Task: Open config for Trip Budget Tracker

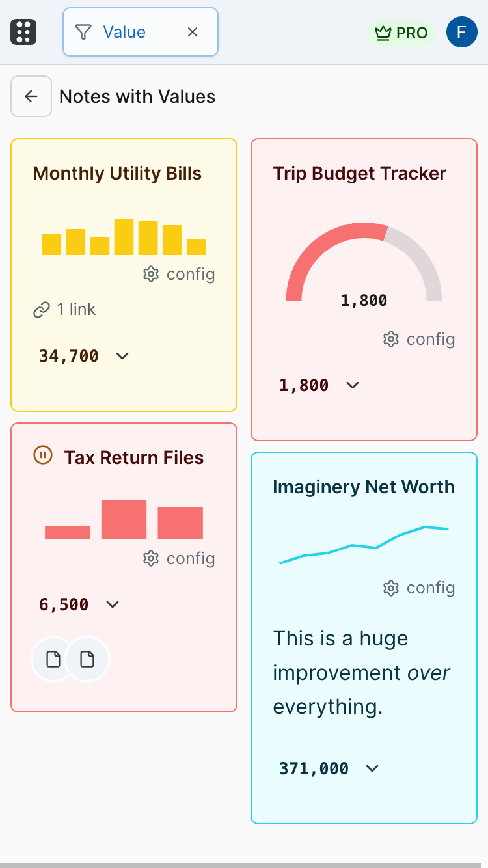Action: click(418, 338)
